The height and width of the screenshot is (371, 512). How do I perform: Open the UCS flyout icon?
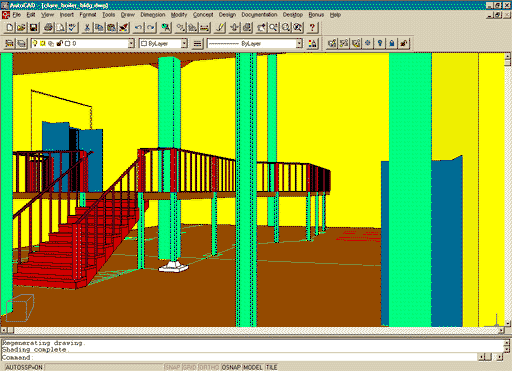(x=193, y=27)
